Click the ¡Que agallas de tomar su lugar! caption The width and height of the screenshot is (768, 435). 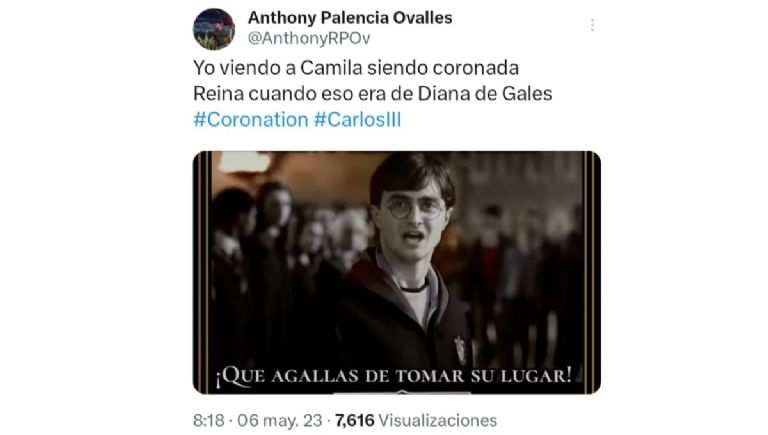pyautogui.click(x=394, y=376)
